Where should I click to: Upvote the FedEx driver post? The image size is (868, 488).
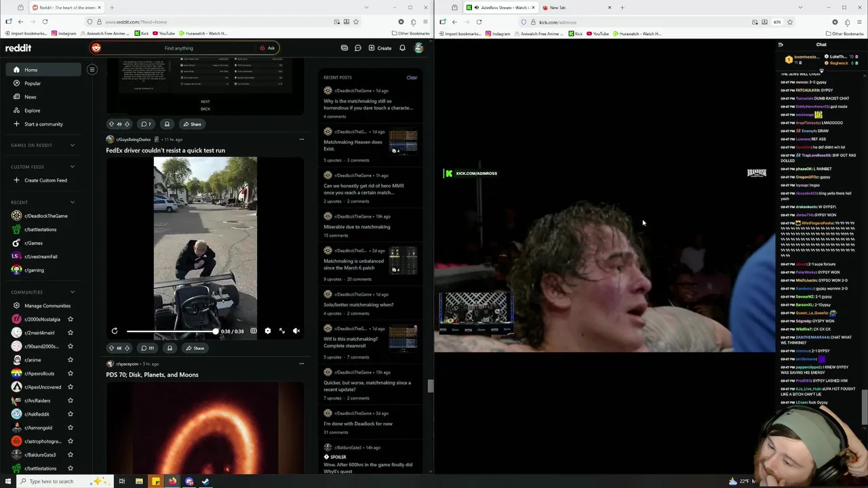111,348
